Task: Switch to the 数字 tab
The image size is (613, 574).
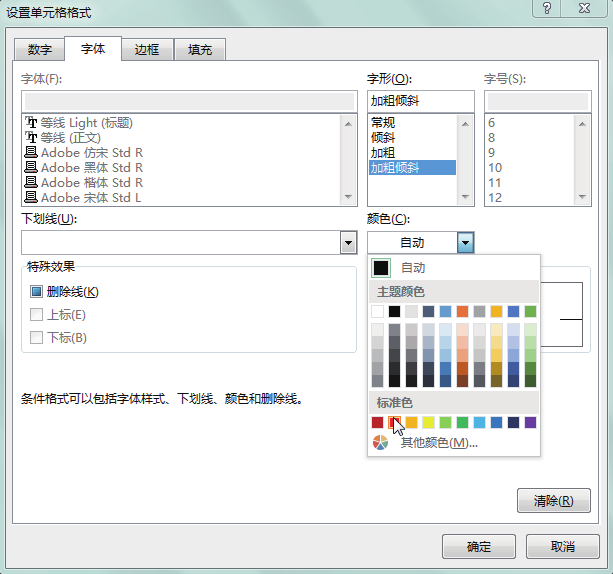Action: coord(39,50)
